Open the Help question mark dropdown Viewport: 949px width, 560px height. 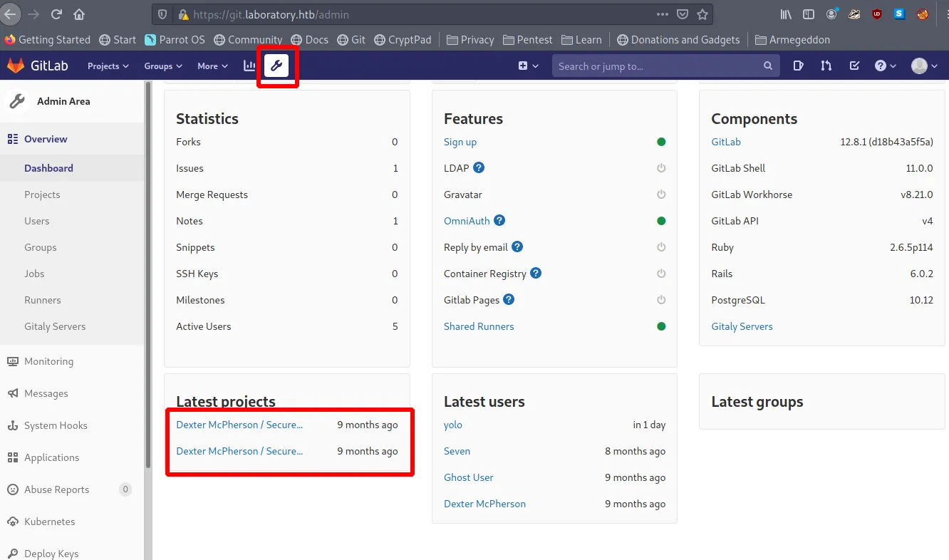(x=885, y=66)
